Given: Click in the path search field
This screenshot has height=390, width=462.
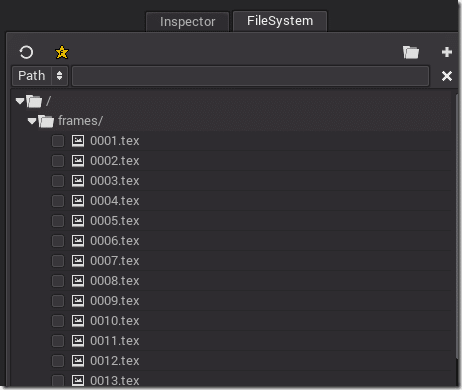Looking at the screenshot, I should coord(250,76).
